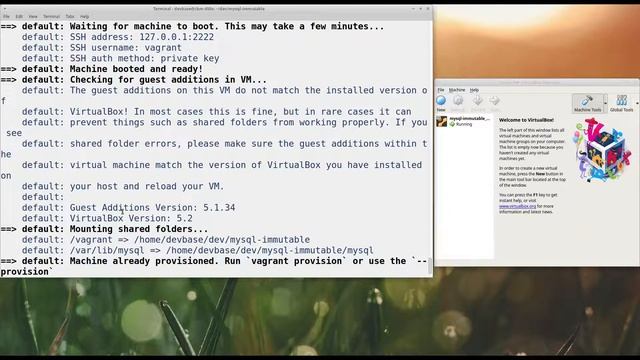
Task: Select the Global Tools button
Action: pos(621,103)
